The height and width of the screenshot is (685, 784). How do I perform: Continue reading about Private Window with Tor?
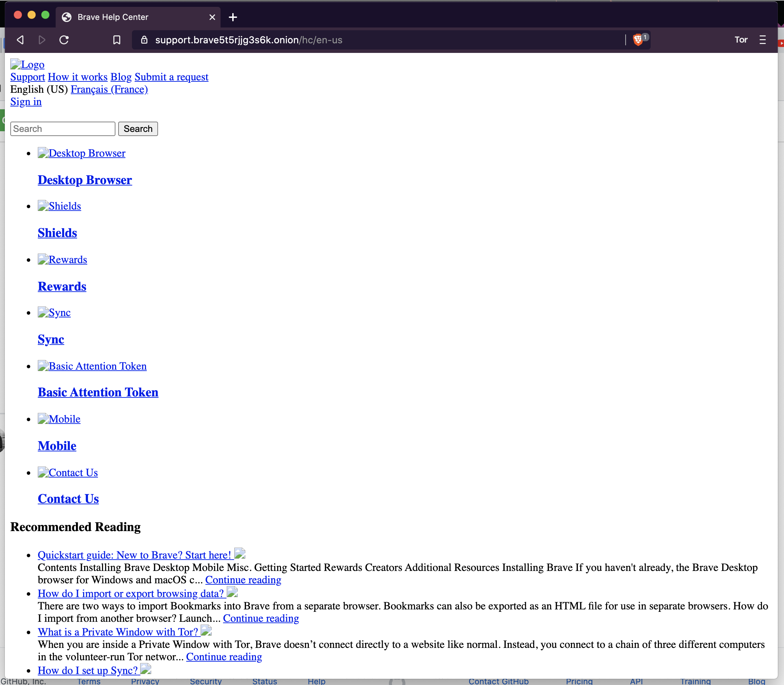pos(224,656)
